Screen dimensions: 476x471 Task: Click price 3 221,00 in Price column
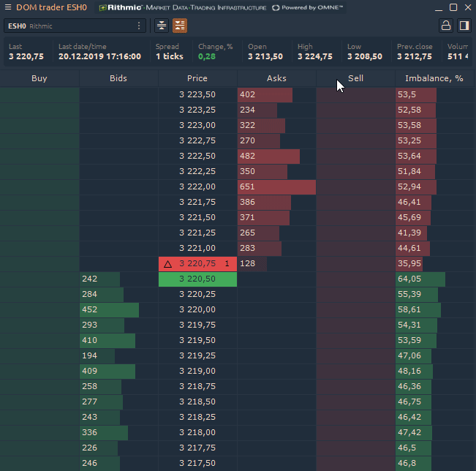click(x=197, y=248)
